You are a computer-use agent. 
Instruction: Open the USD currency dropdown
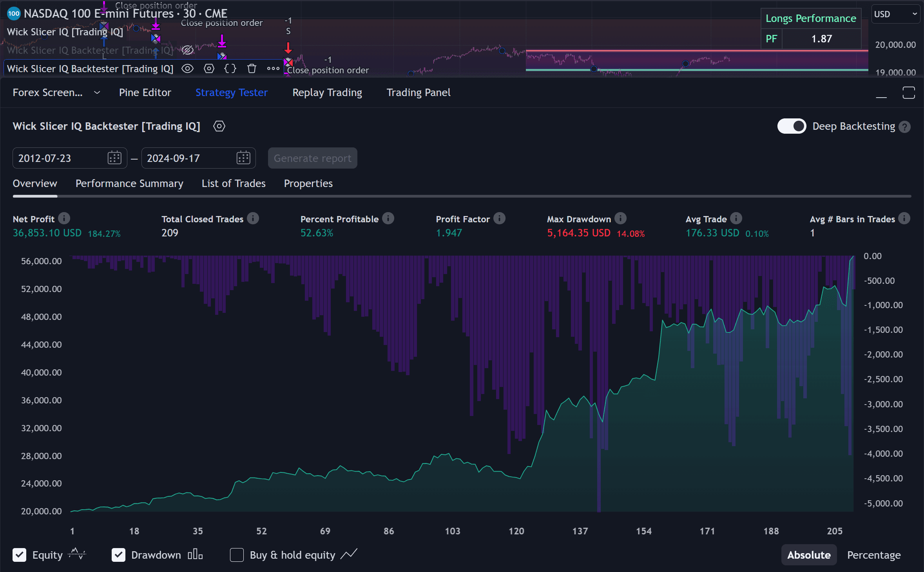click(895, 14)
